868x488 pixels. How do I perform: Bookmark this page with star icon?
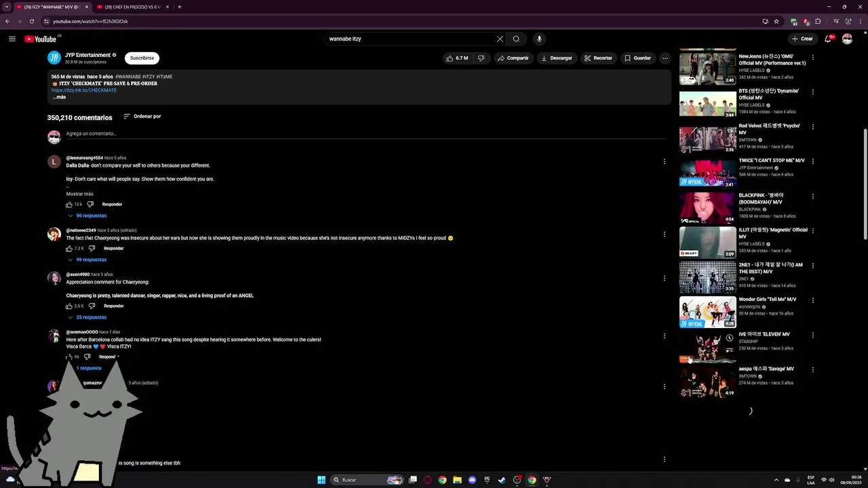(776, 21)
